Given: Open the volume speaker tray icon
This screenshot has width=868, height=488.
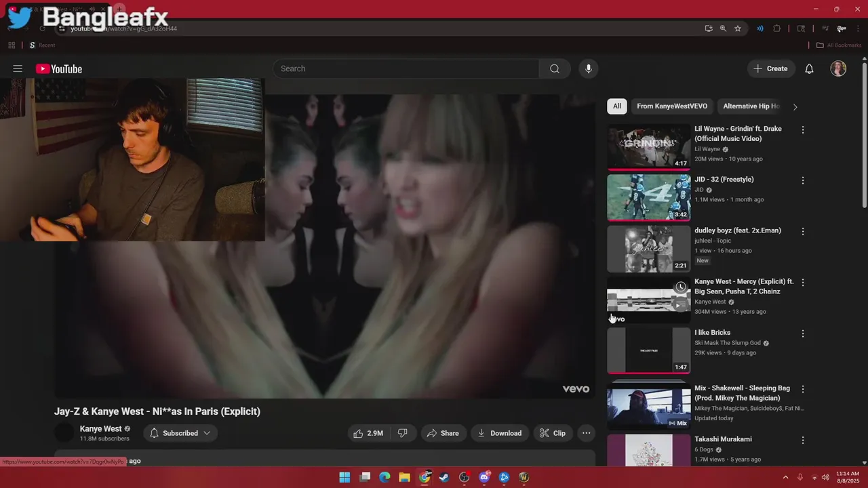Looking at the screenshot, I should click(825, 477).
